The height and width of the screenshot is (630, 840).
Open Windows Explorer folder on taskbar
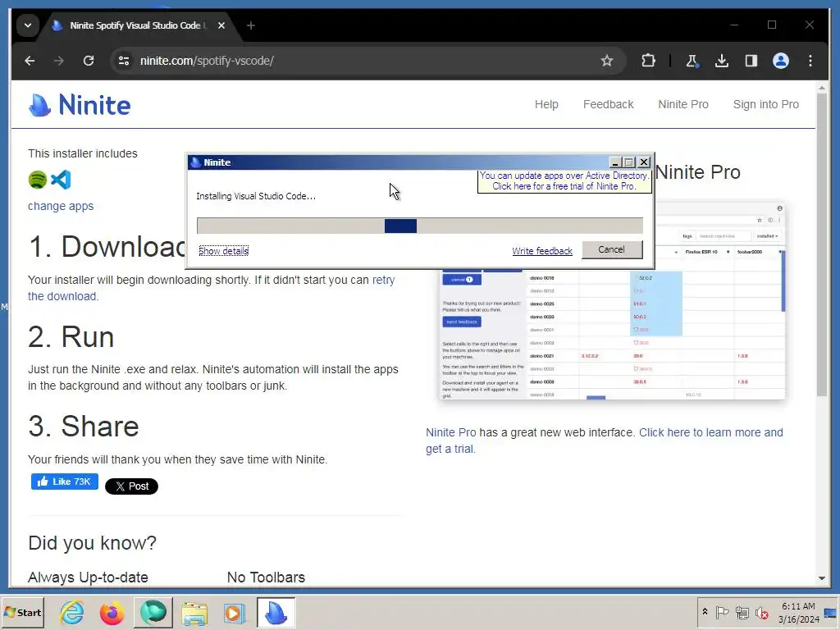[194, 612]
